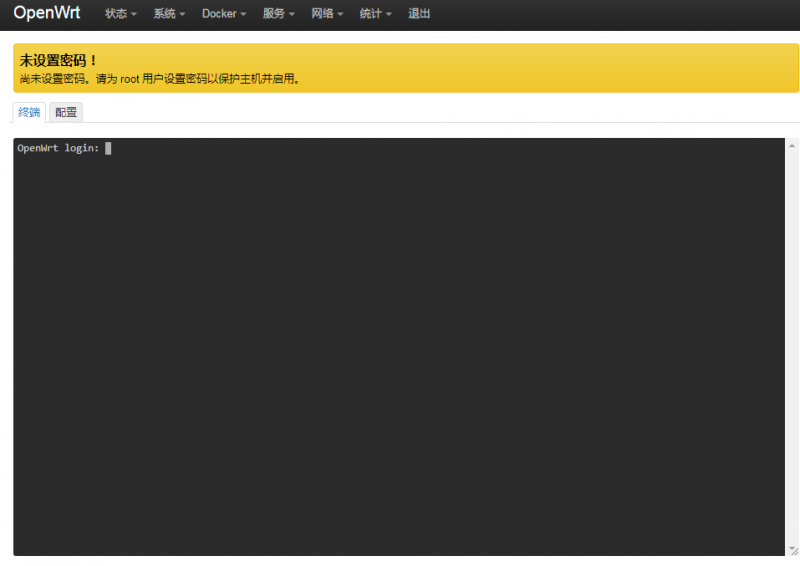Click the terminal scrollbar down arrow

[x=791, y=549]
